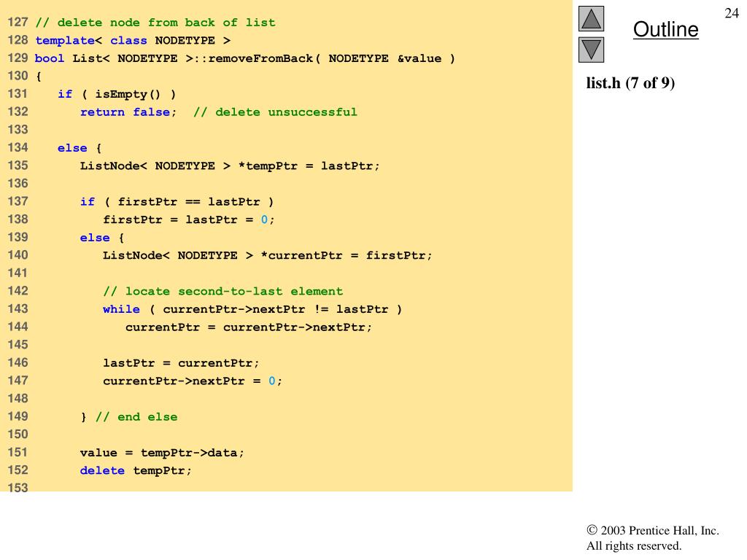Viewport: 747px width, 560px height.
Task: Select 'value = tempPtr->data;' line
Action: click(x=162, y=453)
